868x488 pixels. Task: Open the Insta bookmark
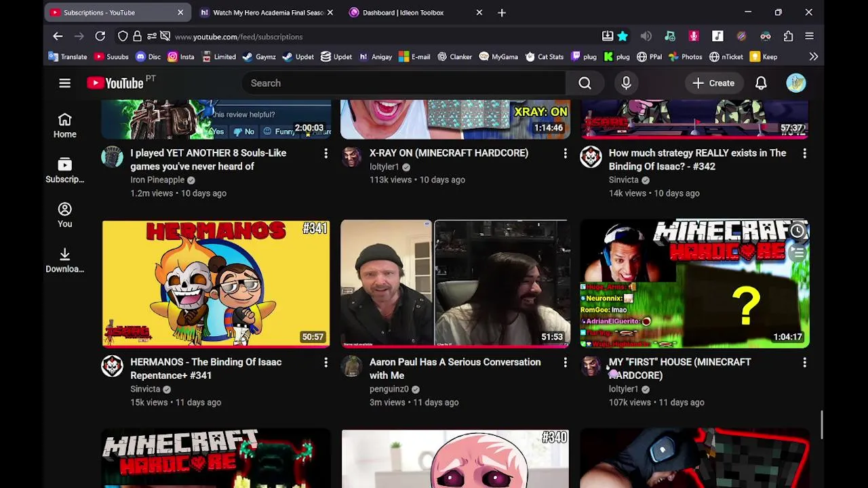(180, 57)
